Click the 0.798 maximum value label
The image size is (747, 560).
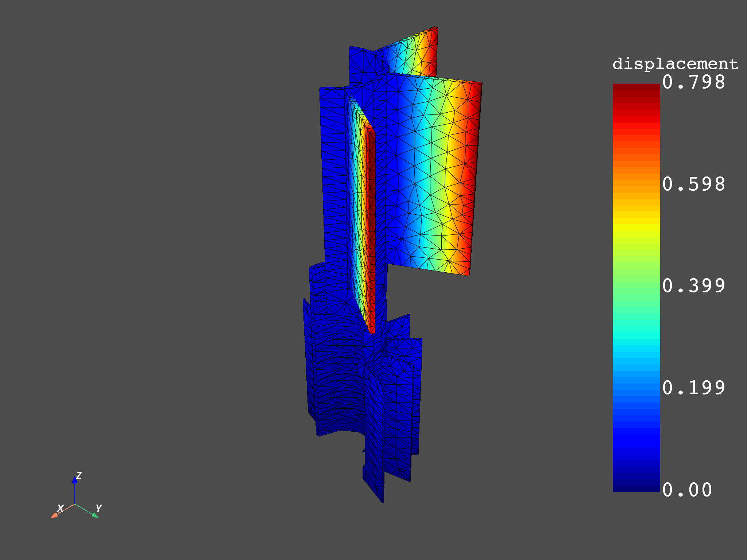point(693,82)
